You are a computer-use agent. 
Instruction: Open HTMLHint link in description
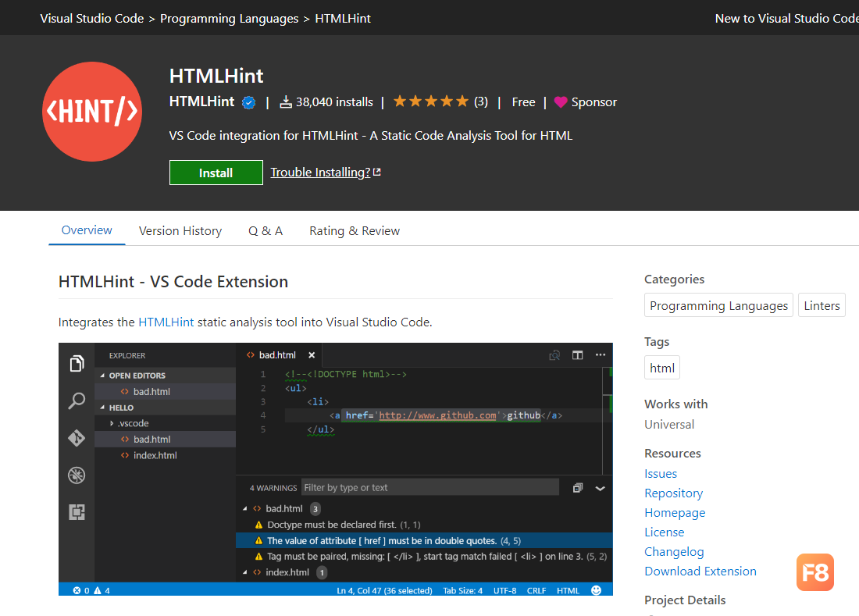coord(166,322)
